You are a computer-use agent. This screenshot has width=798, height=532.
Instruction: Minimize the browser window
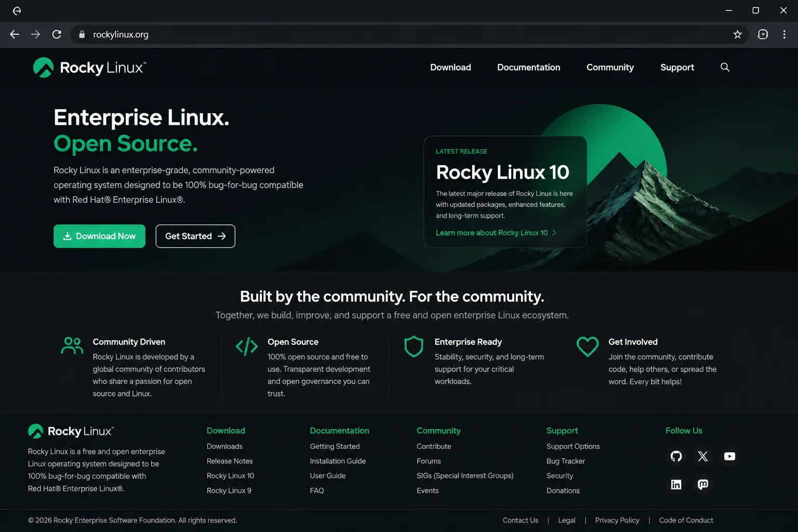pyautogui.click(x=728, y=10)
